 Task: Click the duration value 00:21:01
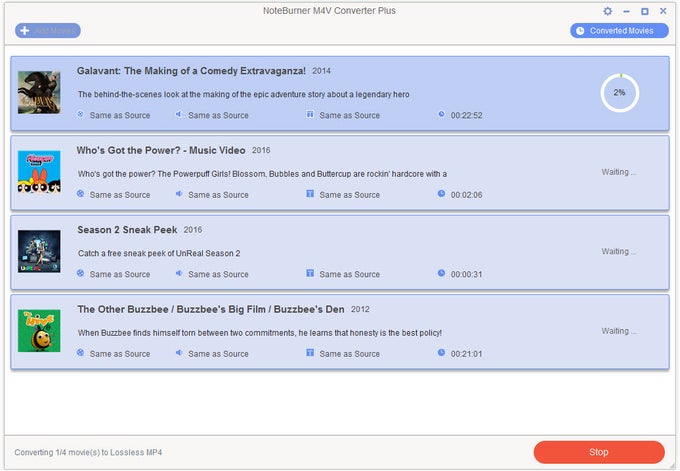click(467, 353)
